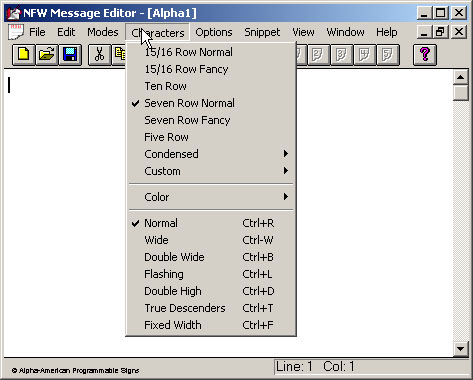
Task: Open the Window menu
Action: (345, 32)
